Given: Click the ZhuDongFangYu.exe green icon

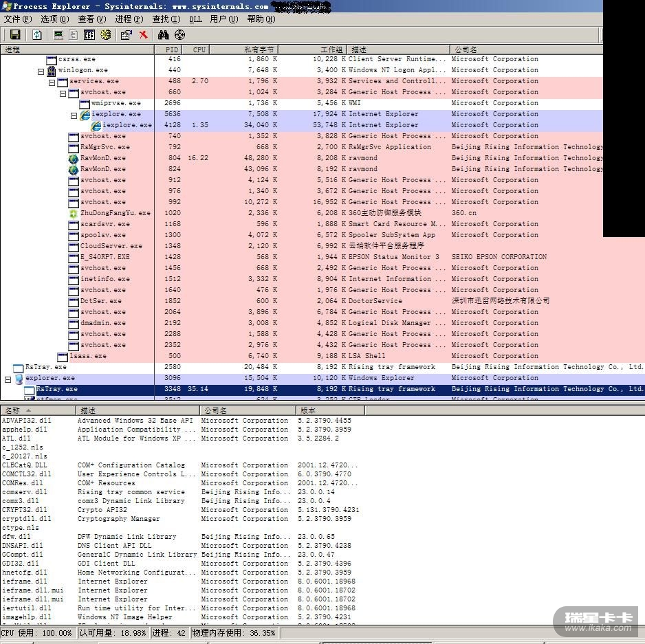Looking at the screenshot, I should coord(73,214).
